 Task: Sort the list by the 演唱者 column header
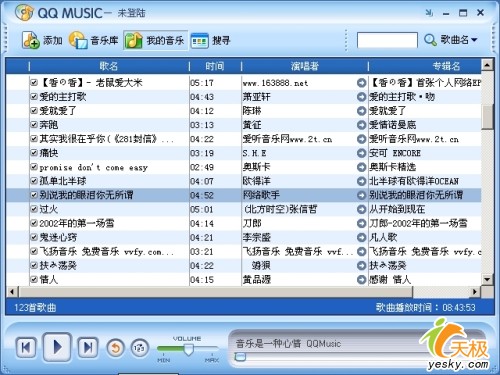pos(305,66)
